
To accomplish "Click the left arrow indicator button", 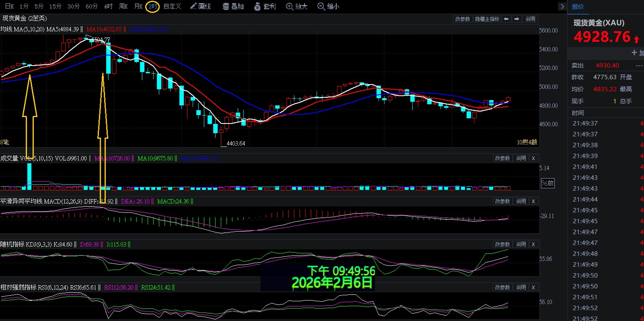I will coord(506,19).
